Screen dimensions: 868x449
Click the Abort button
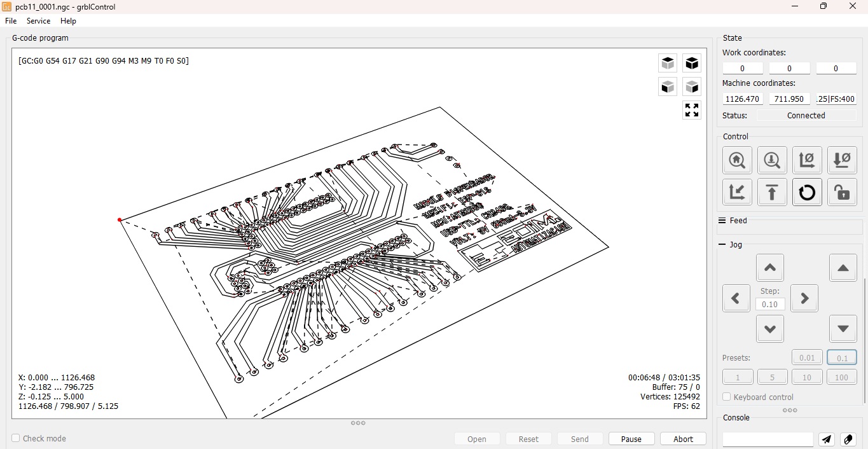click(682, 439)
